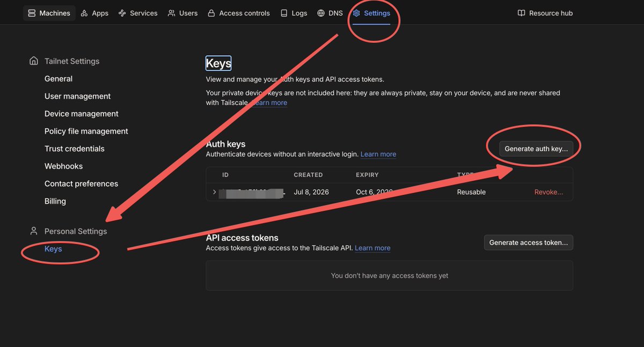This screenshot has width=644, height=347.
Task: Open Policy file management
Action: click(86, 131)
